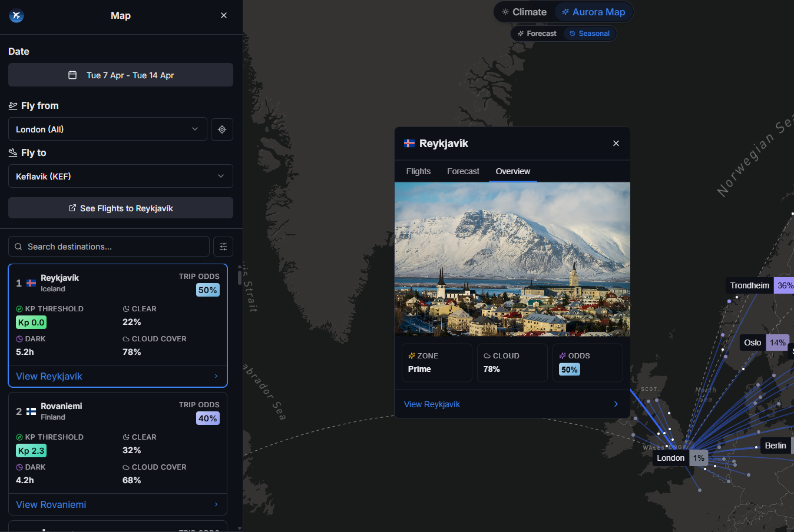Click the airplane logo in the top-left corner
The width and height of the screenshot is (794, 532).
[x=16, y=15]
